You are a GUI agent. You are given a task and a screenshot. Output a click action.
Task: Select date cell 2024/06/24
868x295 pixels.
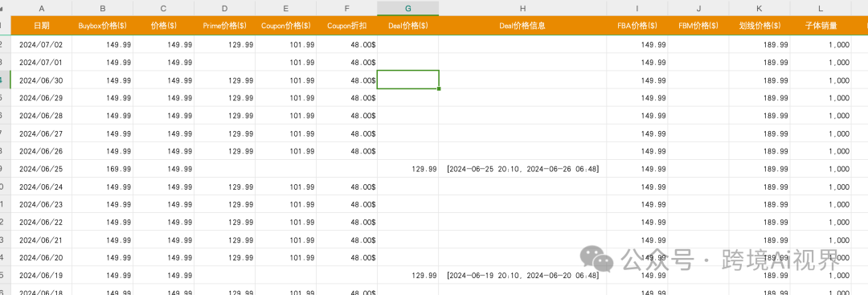(x=41, y=186)
